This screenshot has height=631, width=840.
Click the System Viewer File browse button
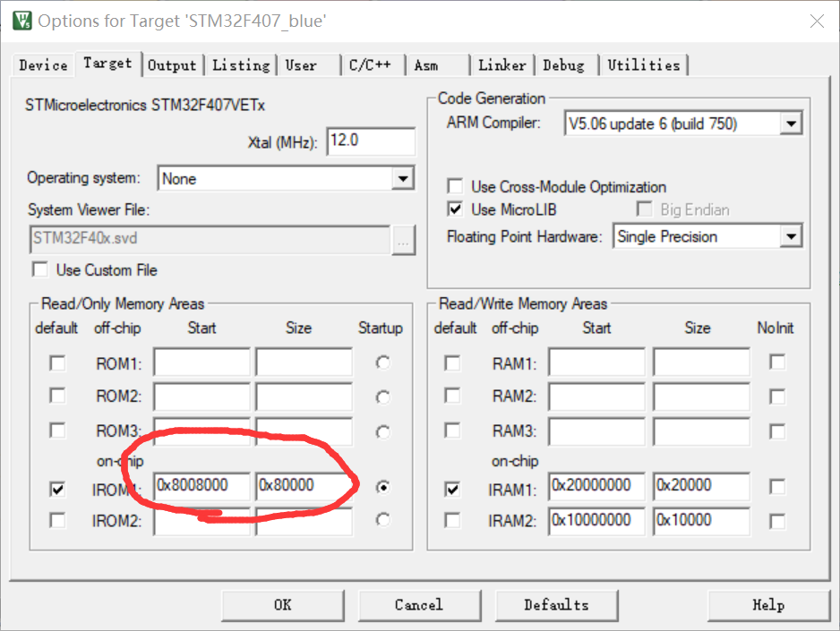click(x=403, y=240)
